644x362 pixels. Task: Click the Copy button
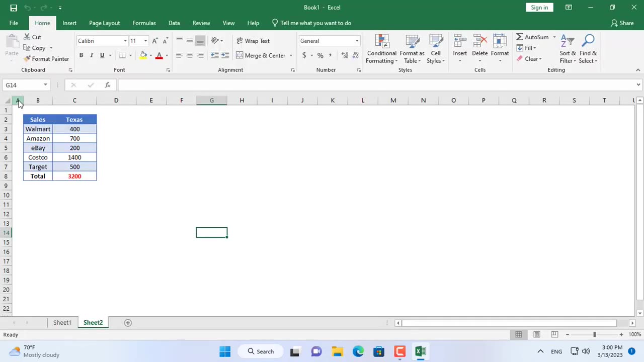tap(35, 48)
